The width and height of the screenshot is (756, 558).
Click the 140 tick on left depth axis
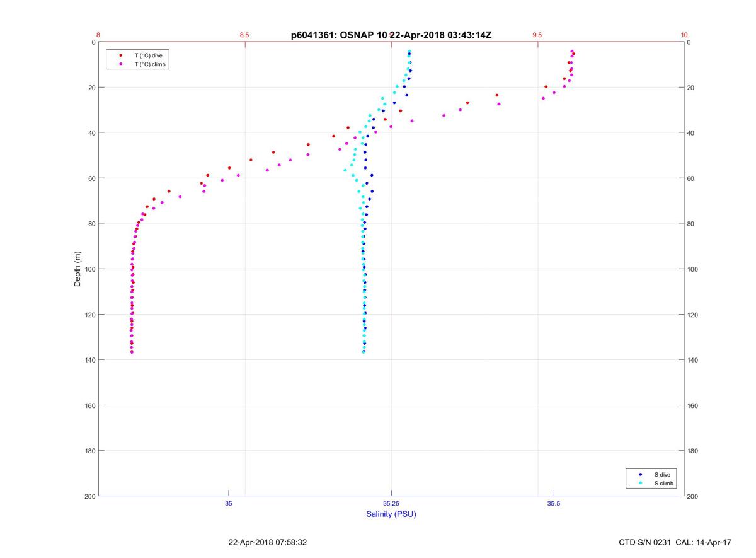90,360
